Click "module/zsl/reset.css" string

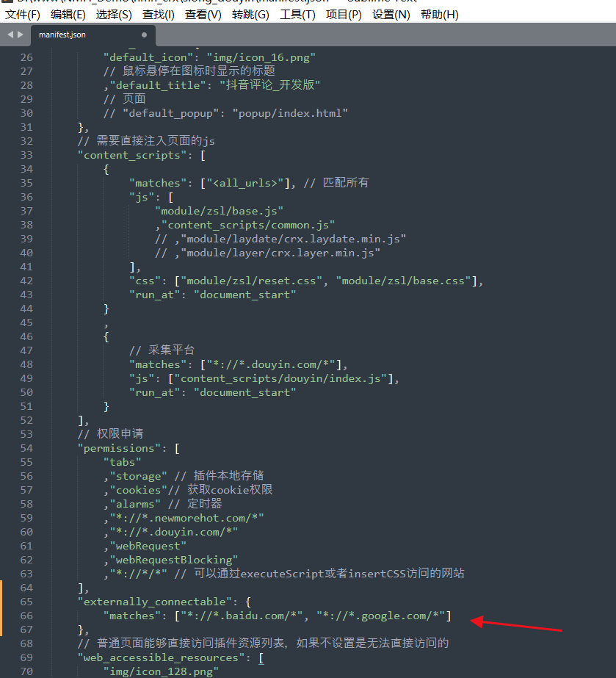251,281
